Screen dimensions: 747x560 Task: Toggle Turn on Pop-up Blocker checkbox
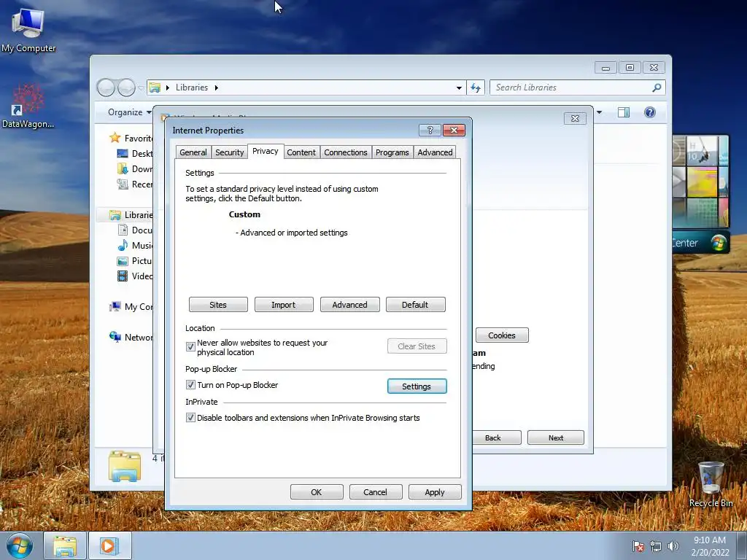(x=190, y=385)
